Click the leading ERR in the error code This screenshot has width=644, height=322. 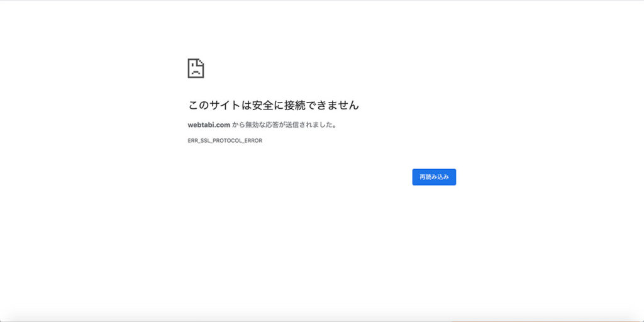(193, 141)
